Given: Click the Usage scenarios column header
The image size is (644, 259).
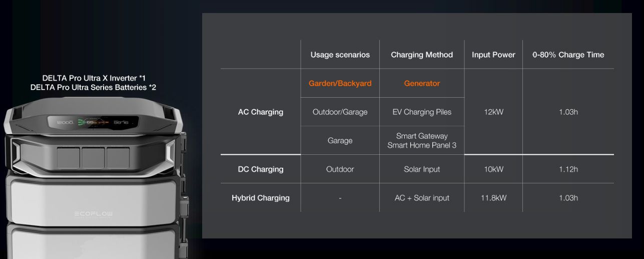Looking at the screenshot, I should (x=340, y=55).
